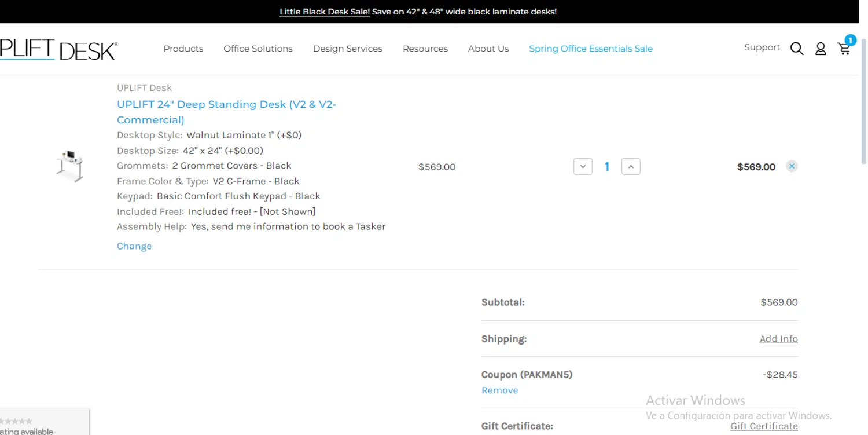Click Add Info for shipping
The width and height of the screenshot is (868, 435).
point(778,339)
